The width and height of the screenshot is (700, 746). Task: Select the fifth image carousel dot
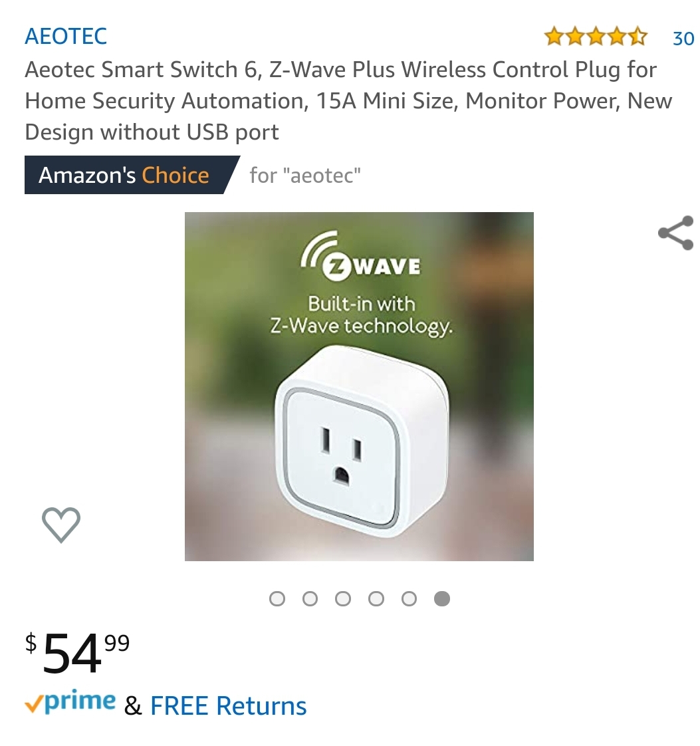click(x=409, y=598)
